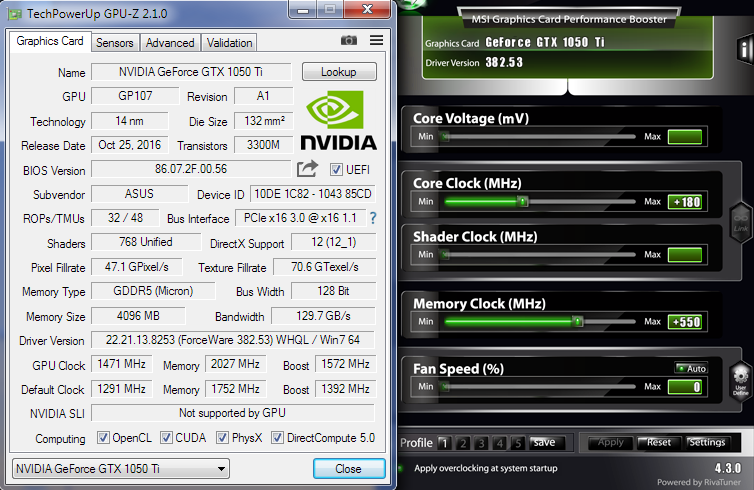Click the Fan Speed value box

[x=685, y=387]
